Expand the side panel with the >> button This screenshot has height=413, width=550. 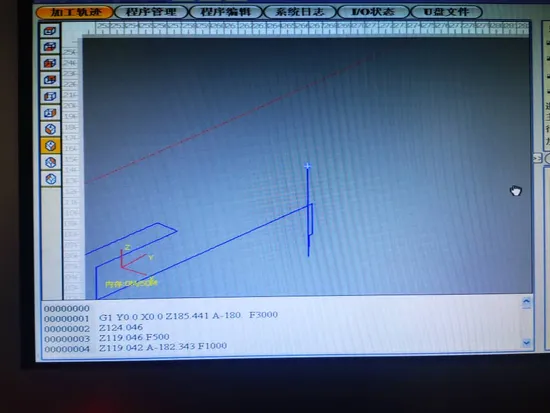coord(537,158)
